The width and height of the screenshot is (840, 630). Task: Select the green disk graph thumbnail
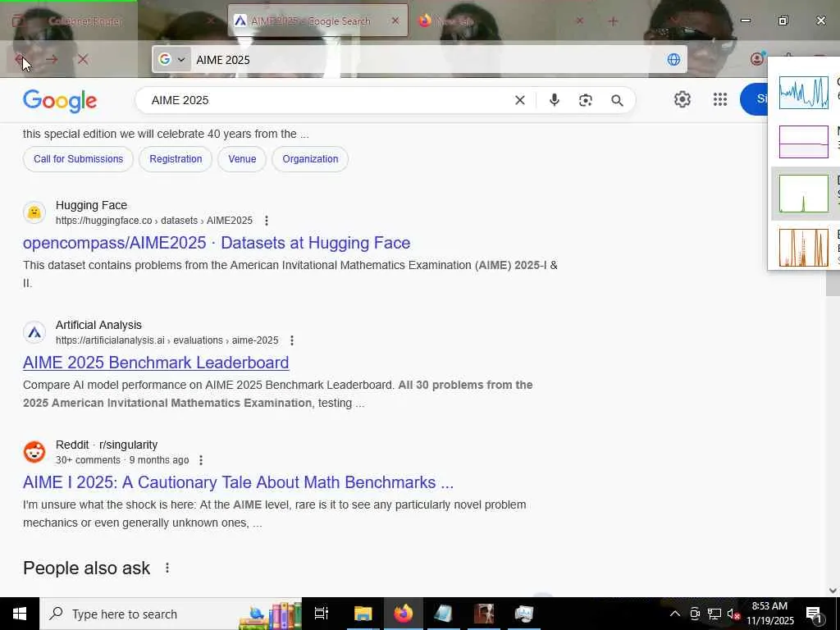pos(804,194)
